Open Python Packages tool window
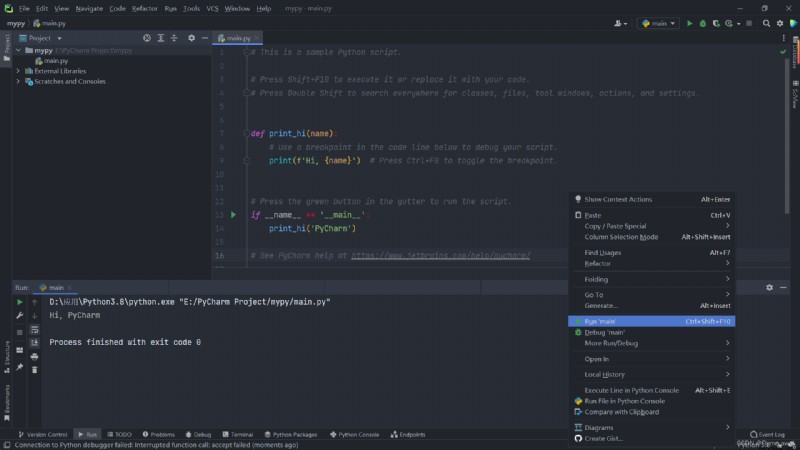The image size is (800, 450). click(291, 435)
